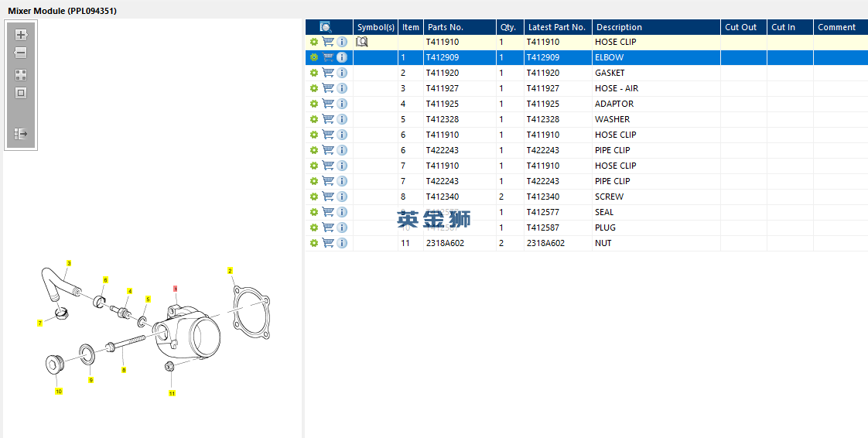The width and height of the screenshot is (868, 438).
Task: Click the Description column header
Action: click(656, 27)
